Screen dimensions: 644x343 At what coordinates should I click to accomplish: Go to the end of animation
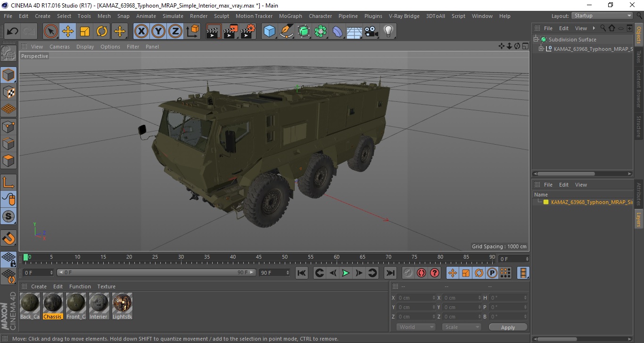(x=390, y=273)
